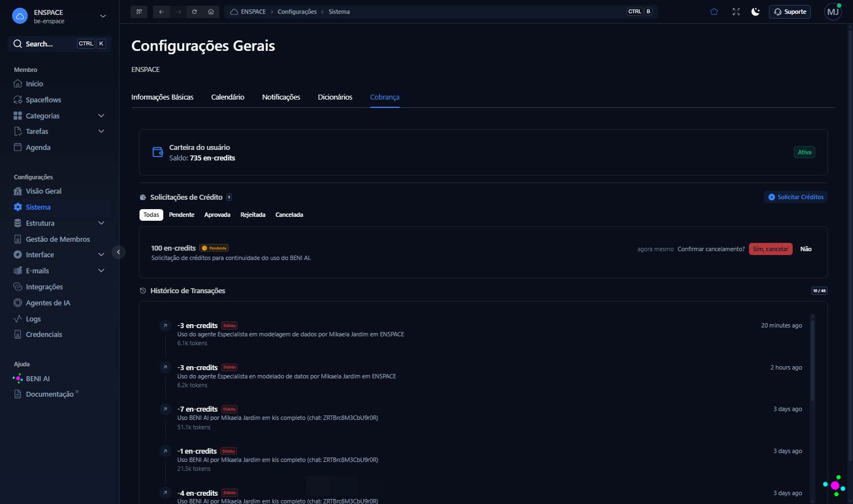Switch theme with moon icon

coord(756,12)
